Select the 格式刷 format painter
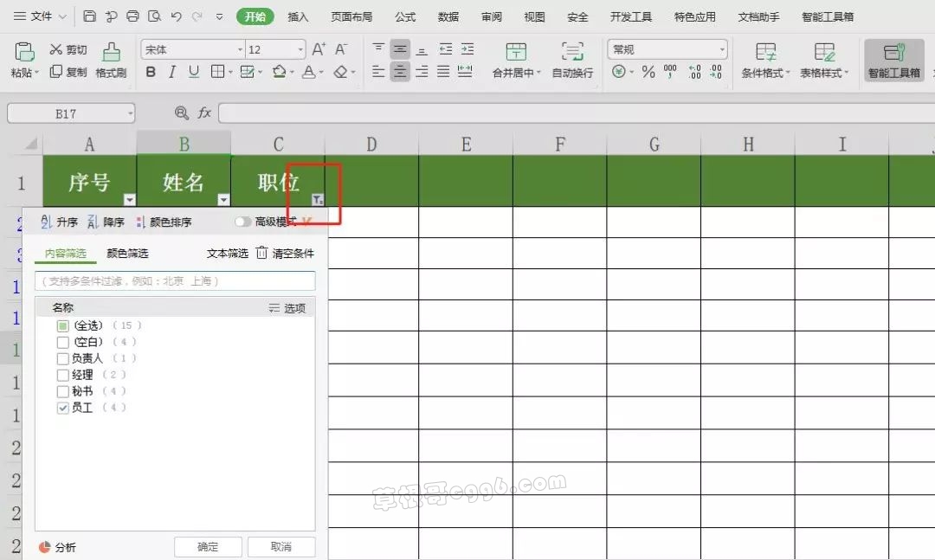The height and width of the screenshot is (560, 935). pyautogui.click(x=111, y=60)
